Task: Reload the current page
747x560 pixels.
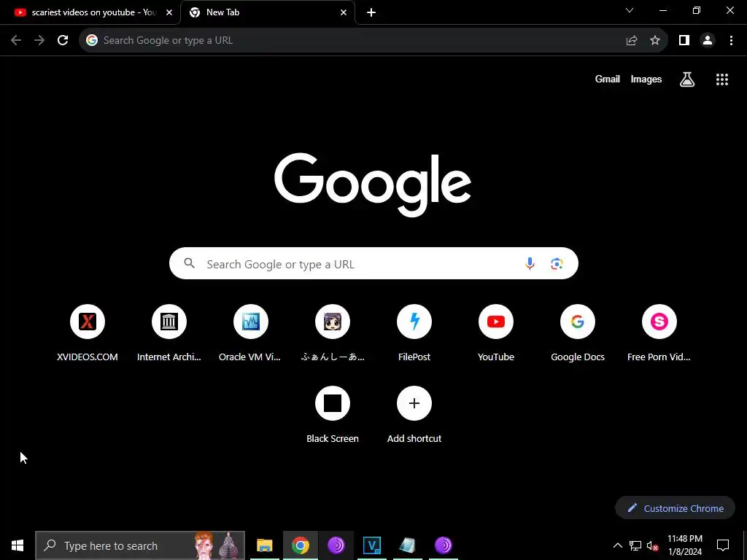Action: 63,41
